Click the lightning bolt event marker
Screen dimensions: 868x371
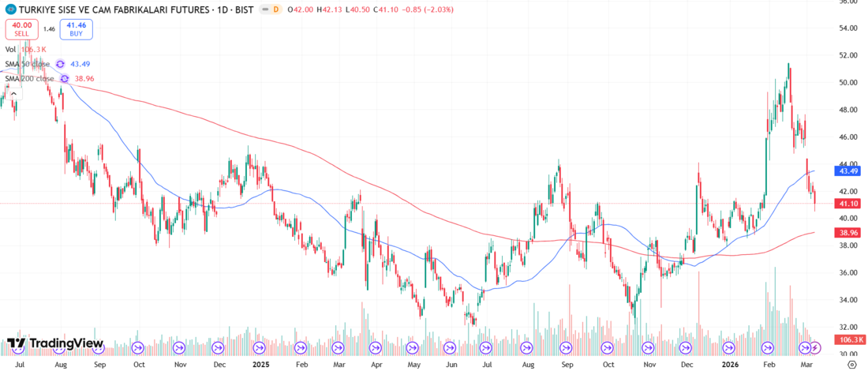click(x=816, y=347)
